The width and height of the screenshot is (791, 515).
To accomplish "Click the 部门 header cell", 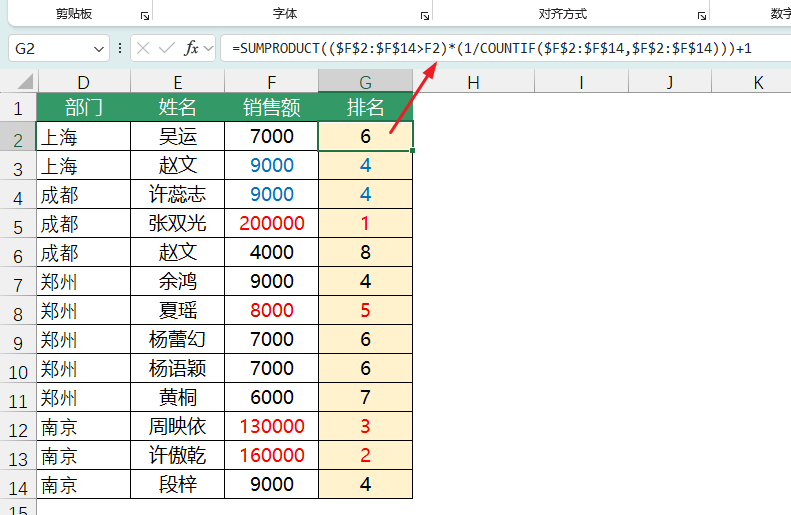I will [84, 107].
